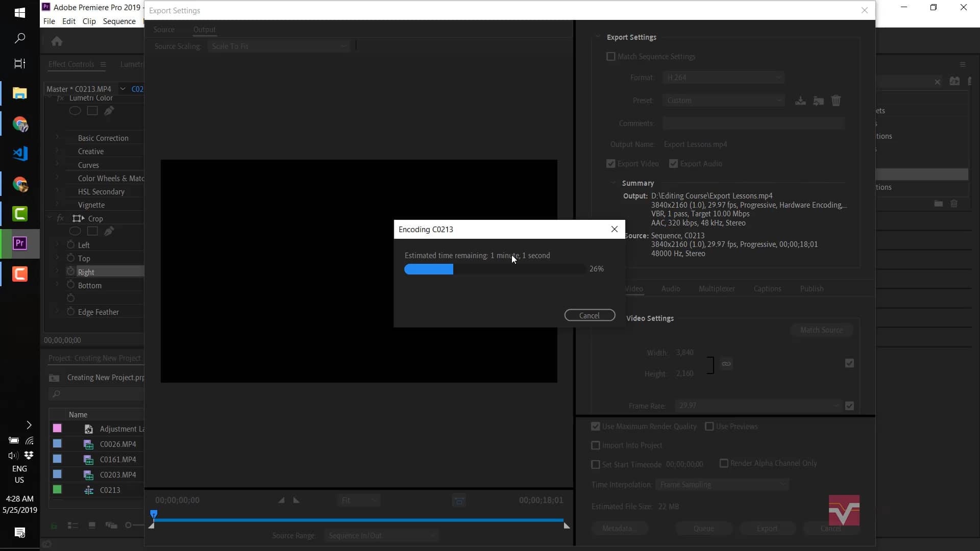Expand Basic Correction in Lumetri Color

click(x=57, y=138)
